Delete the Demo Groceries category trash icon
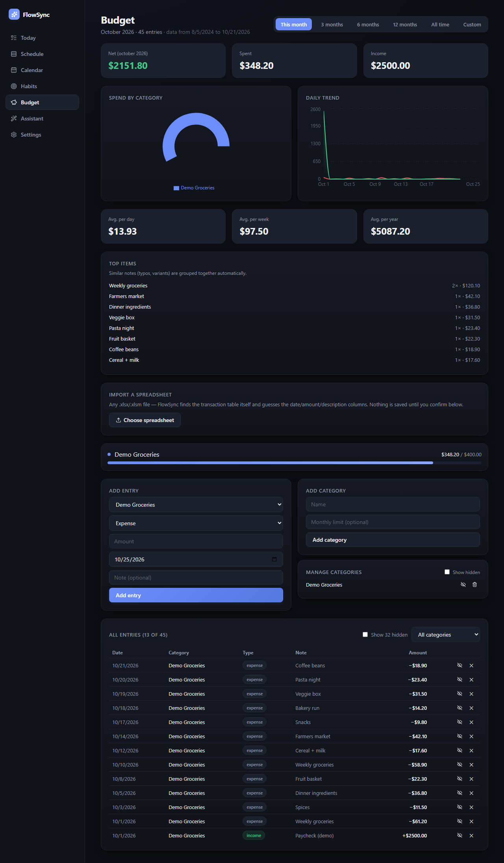Screen dimensions: 504x863 click(474, 585)
